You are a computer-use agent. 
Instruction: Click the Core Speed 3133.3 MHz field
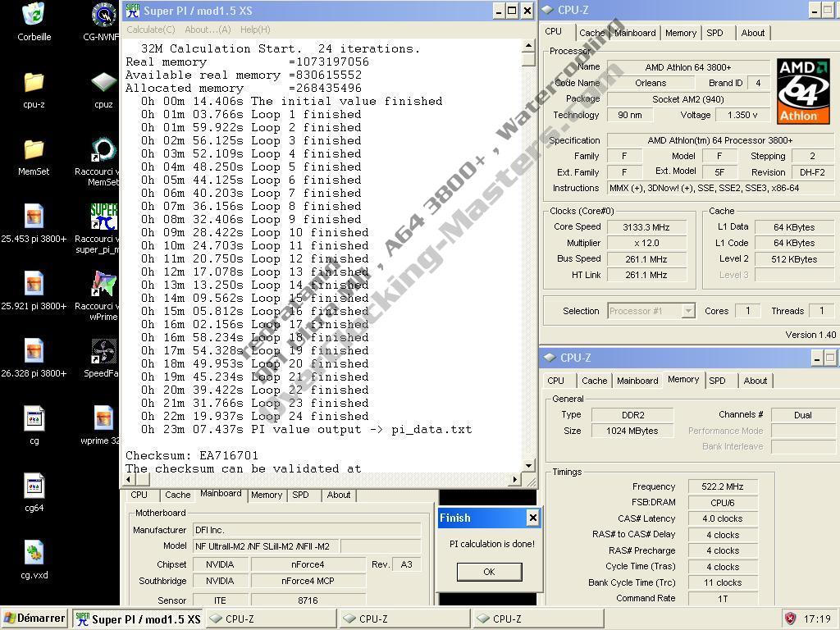(x=646, y=227)
